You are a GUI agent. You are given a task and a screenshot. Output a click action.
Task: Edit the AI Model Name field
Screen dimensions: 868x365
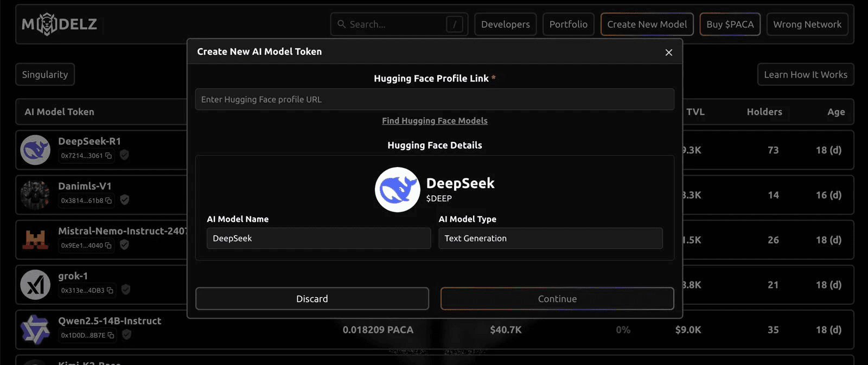coord(318,238)
